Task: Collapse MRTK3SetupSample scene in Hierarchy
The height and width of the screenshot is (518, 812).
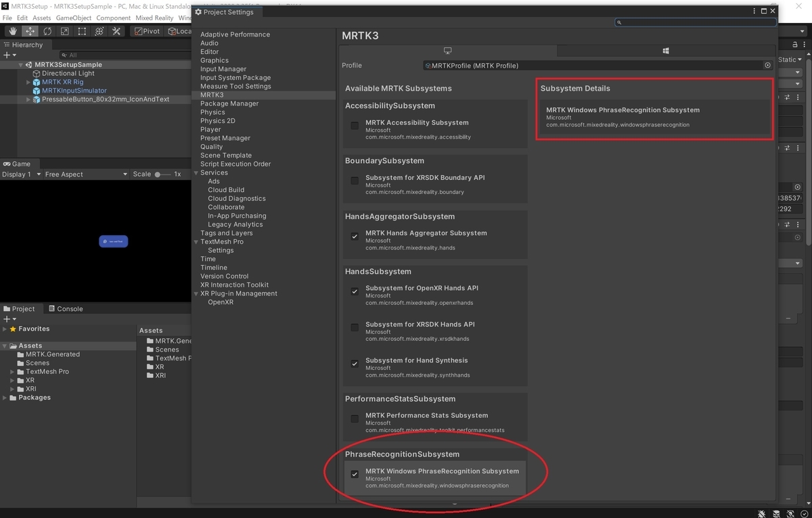Action: (21, 65)
